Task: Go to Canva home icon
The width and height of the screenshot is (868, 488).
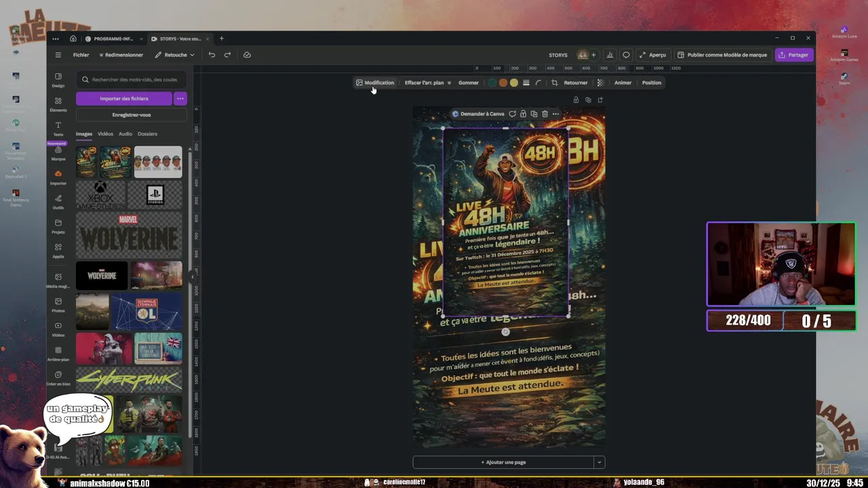Action: tap(73, 39)
